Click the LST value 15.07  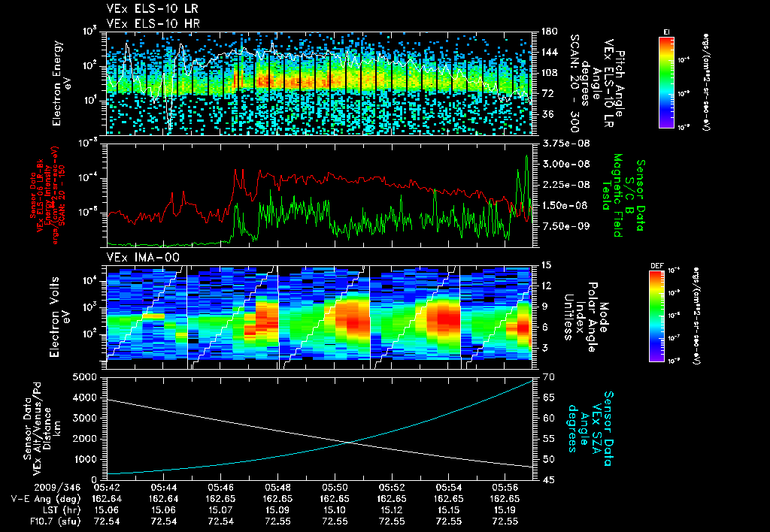[x=220, y=510]
